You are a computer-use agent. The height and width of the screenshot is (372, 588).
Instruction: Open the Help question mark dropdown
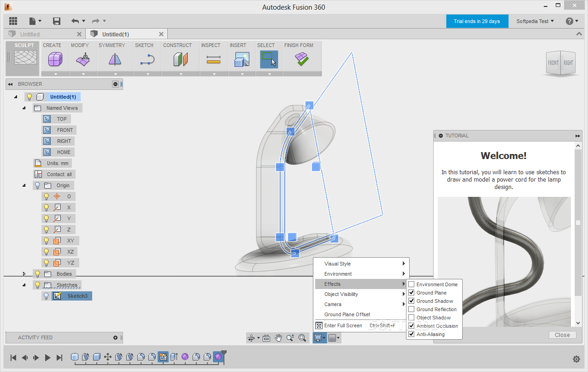[572, 21]
